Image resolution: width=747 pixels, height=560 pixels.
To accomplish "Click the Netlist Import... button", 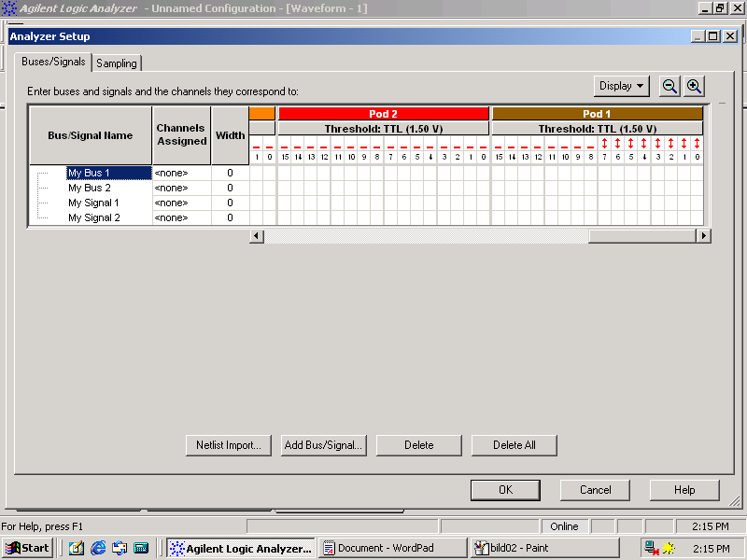I will (229, 445).
